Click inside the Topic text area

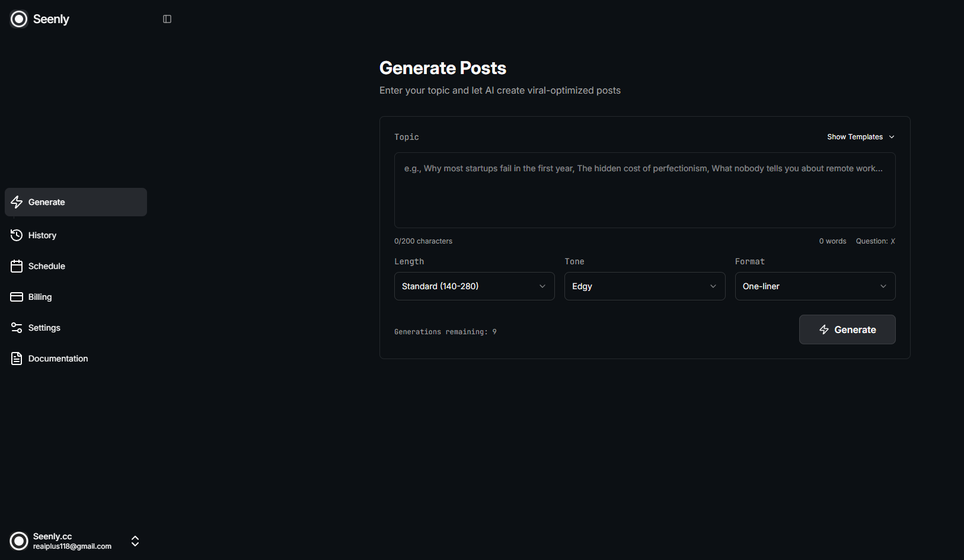click(x=644, y=190)
